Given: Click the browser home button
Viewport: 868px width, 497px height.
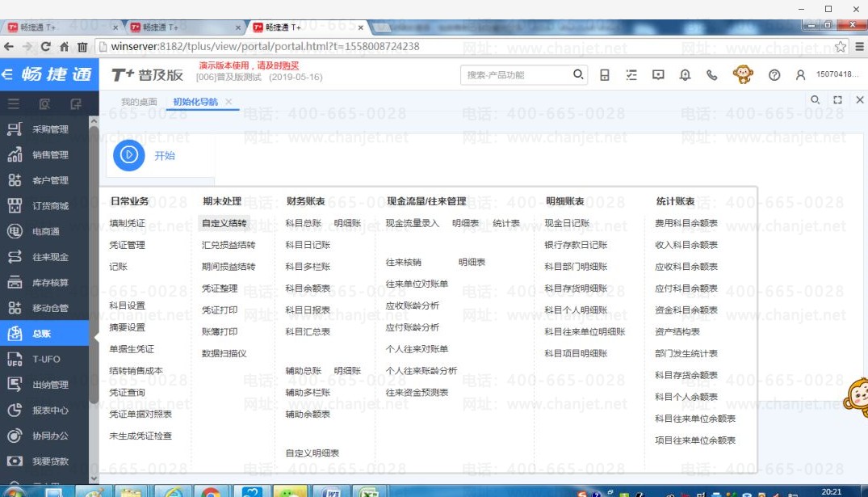Looking at the screenshot, I should point(65,47).
